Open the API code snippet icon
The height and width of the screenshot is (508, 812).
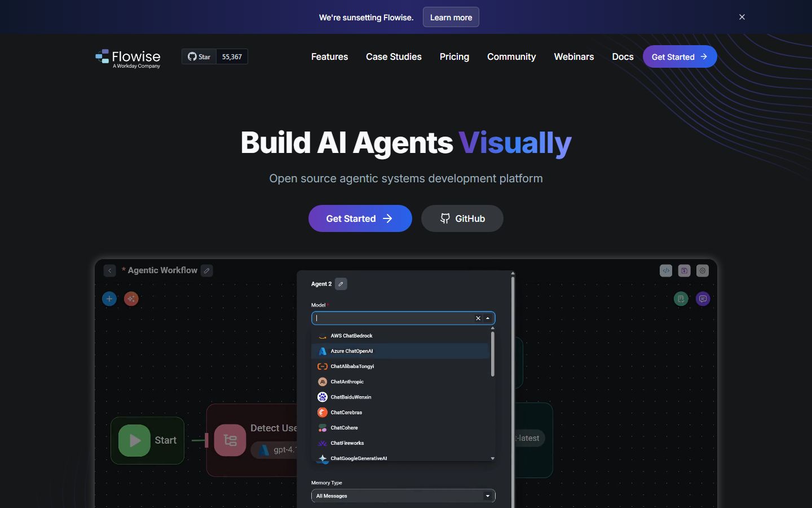coord(666,271)
